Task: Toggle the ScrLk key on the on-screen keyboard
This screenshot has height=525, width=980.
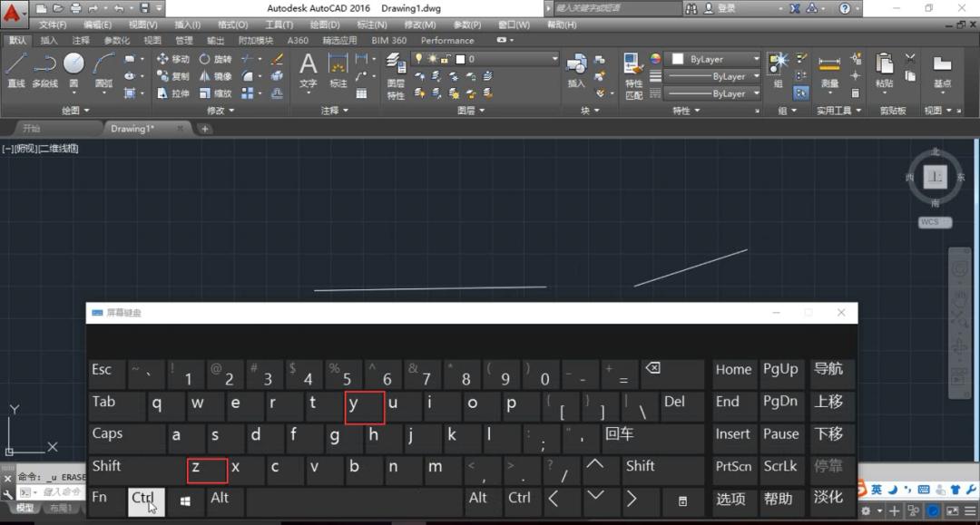Action: [x=780, y=466]
